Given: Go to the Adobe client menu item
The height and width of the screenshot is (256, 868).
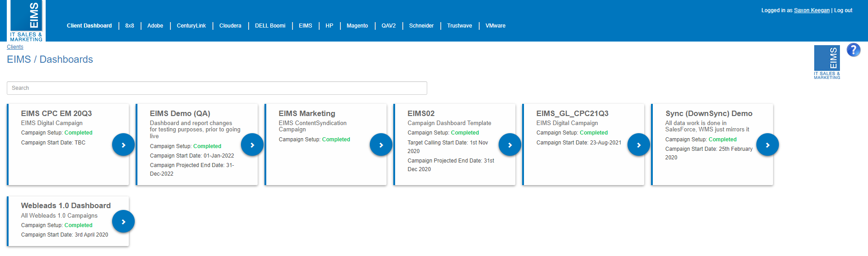Looking at the screenshot, I should click(155, 26).
